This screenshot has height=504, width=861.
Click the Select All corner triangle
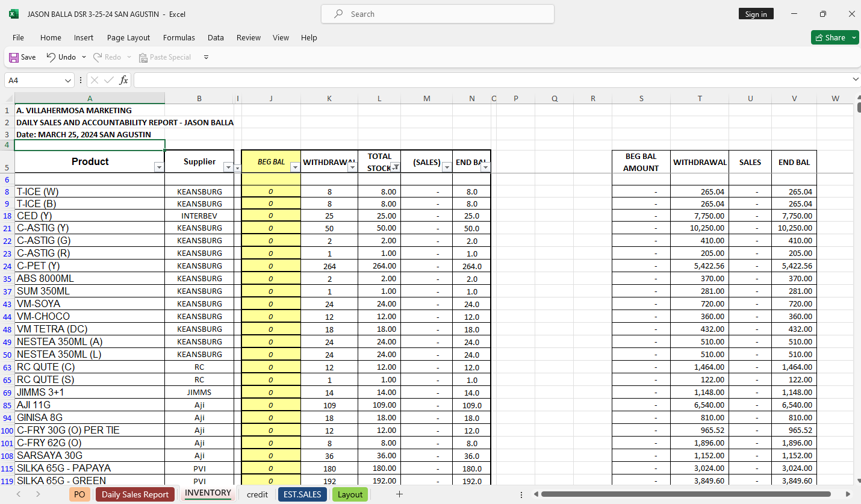click(7, 98)
